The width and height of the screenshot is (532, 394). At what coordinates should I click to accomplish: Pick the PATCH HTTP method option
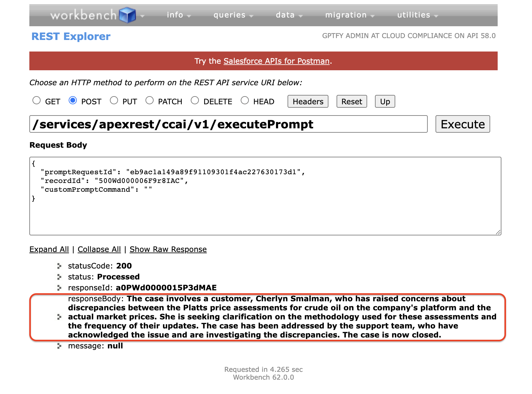click(x=150, y=101)
